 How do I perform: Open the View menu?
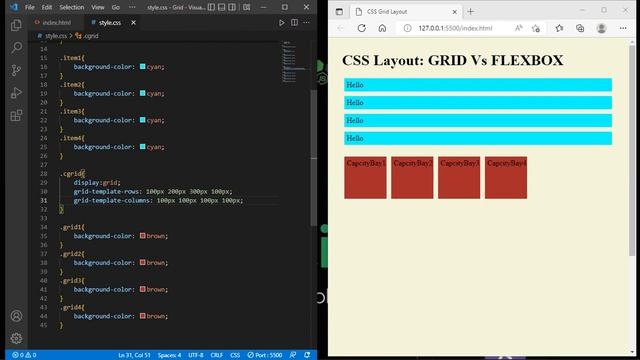point(98,7)
